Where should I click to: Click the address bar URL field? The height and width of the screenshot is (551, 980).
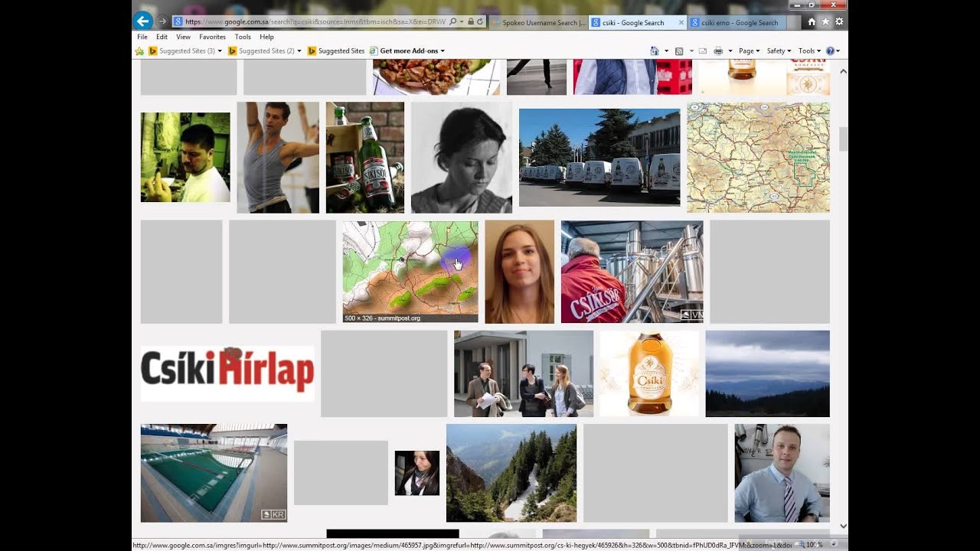pyautogui.click(x=315, y=22)
